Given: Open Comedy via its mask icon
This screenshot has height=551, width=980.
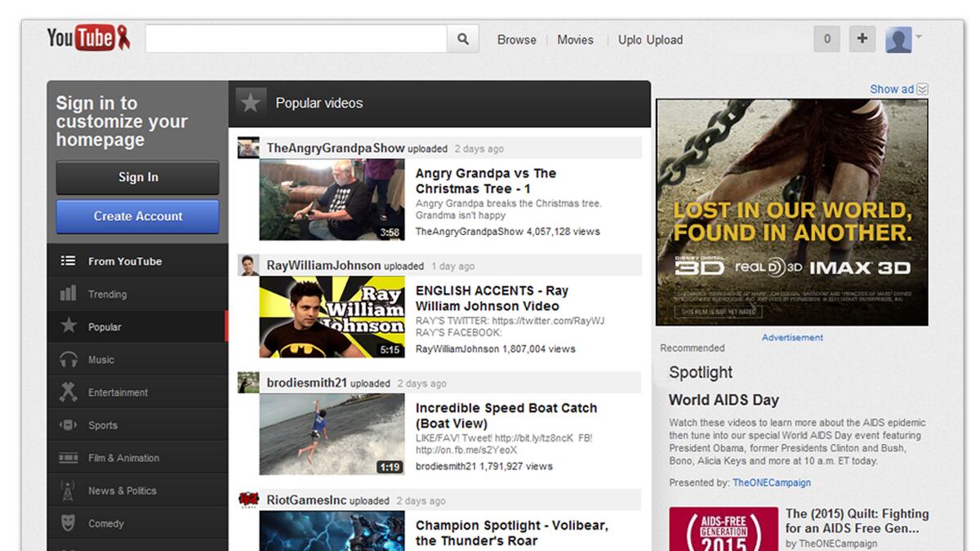Looking at the screenshot, I should [68, 522].
